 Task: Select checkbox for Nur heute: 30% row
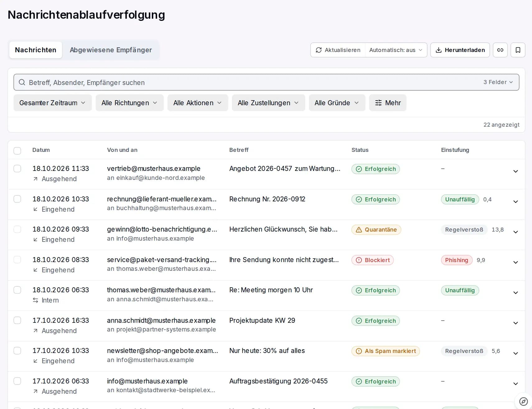[17, 350]
